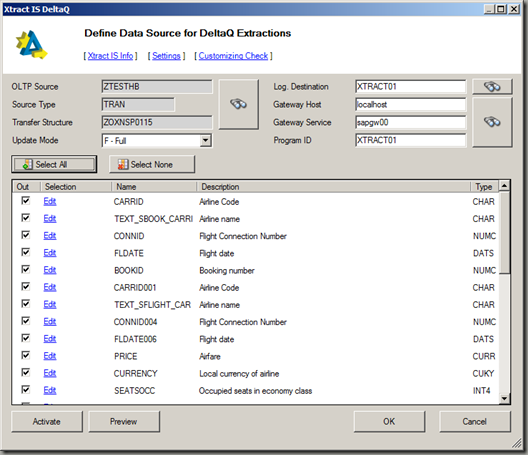Click the binoculars button beside OLTP Source
This screenshot has width=528, height=455.
pos(239,104)
